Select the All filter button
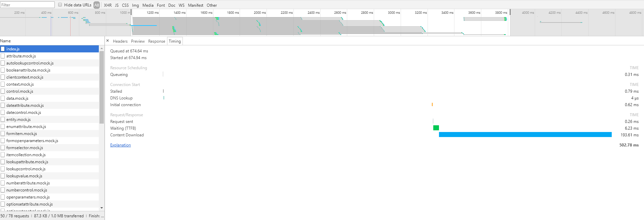Viewport: 644px width, 220px height. click(x=97, y=5)
